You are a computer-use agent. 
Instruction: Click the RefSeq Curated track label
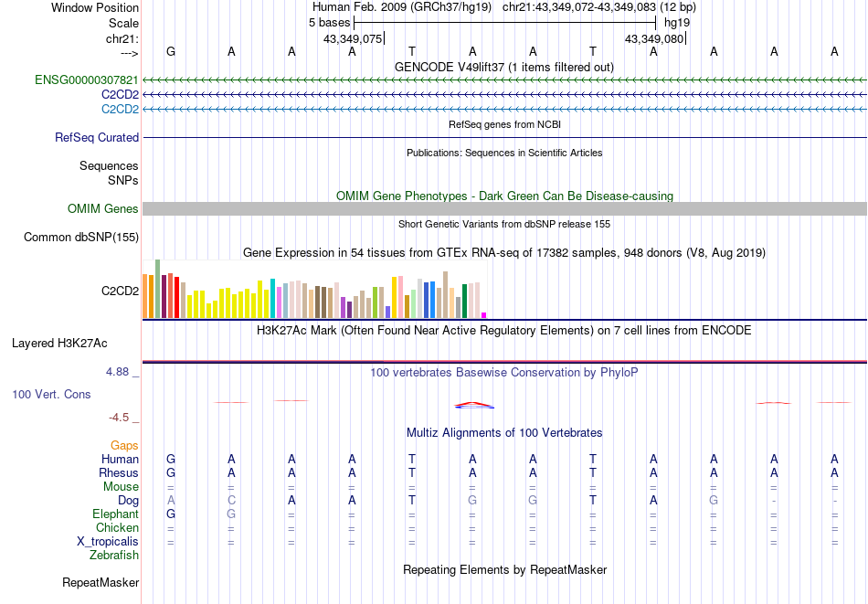tap(97, 137)
